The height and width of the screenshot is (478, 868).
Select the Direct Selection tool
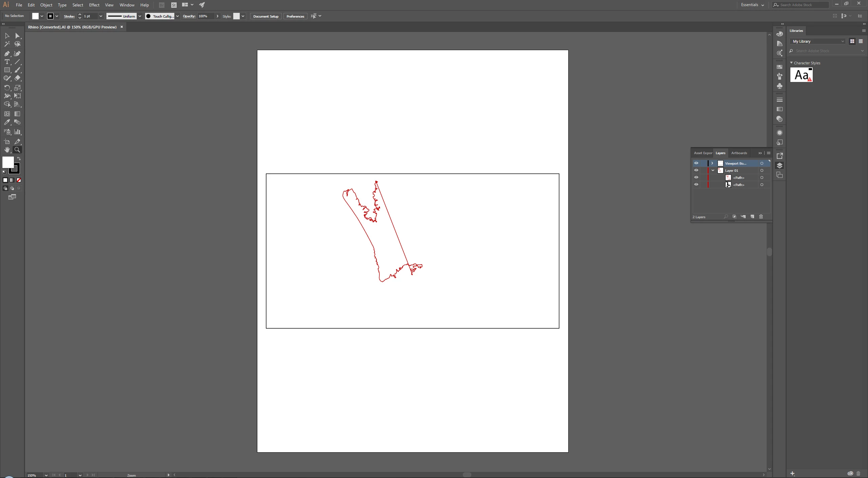(17, 36)
